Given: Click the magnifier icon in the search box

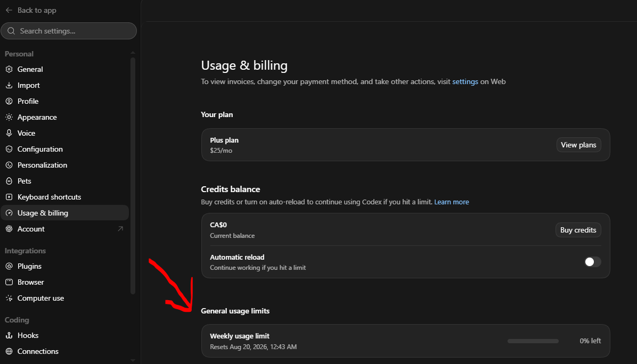Looking at the screenshot, I should pyautogui.click(x=11, y=31).
